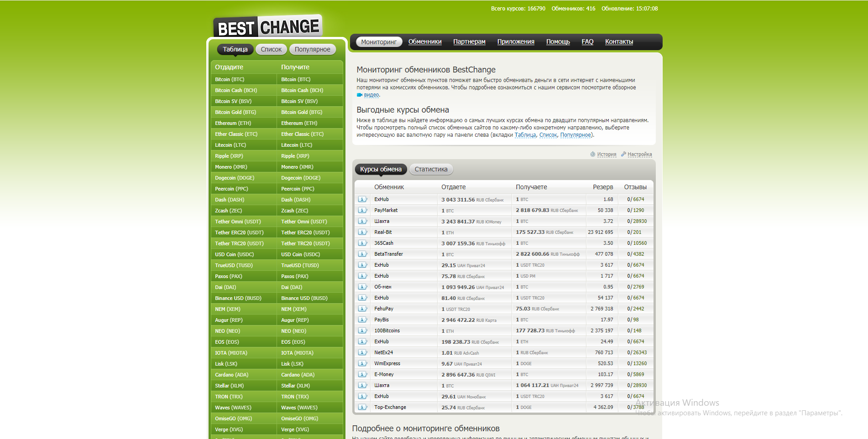This screenshot has height=439, width=868.
Task: Open the Настройка link
Action: click(639, 154)
